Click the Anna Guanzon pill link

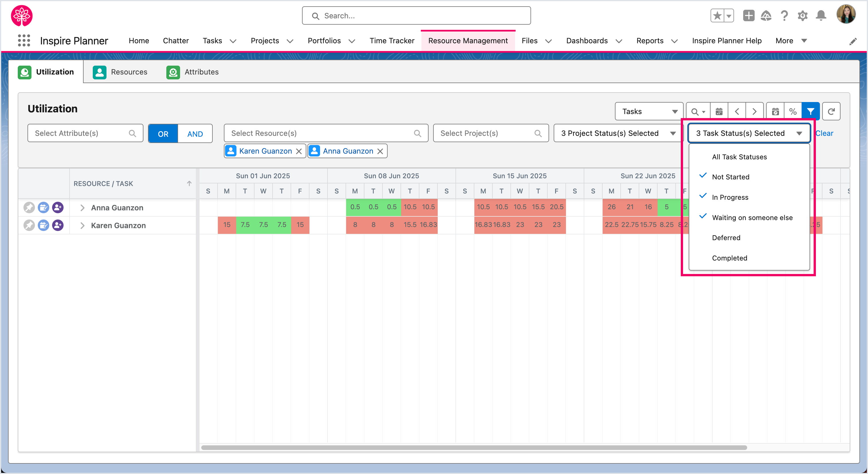[348, 151]
